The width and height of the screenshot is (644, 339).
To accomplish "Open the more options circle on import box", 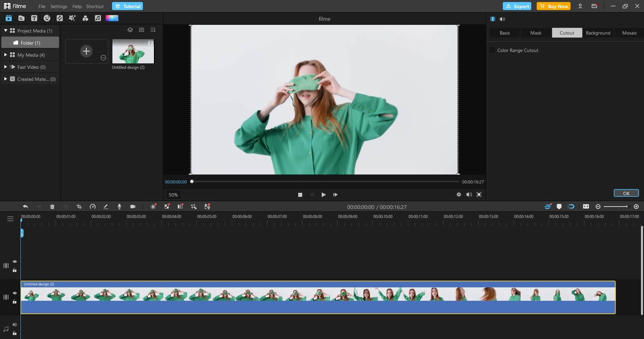I will [x=103, y=58].
